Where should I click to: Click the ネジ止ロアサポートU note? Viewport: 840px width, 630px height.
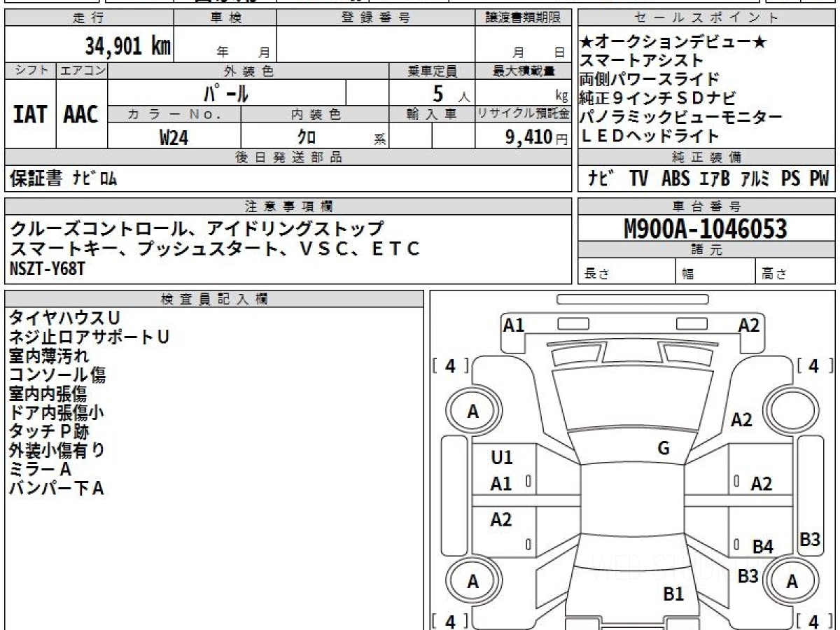tap(90, 337)
